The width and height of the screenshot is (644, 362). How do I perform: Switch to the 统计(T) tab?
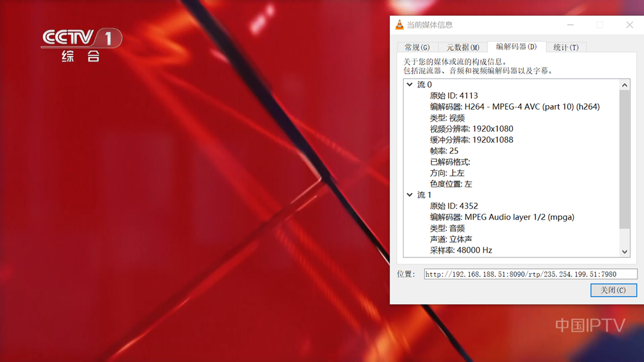565,47
